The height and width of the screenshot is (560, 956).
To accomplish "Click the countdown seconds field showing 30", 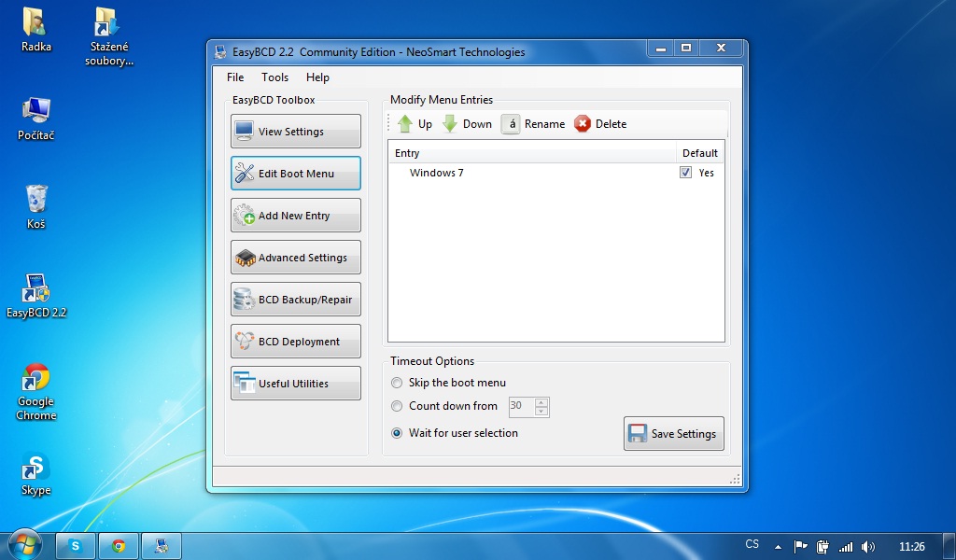I will pyautogui.click(x=521, y=406).
